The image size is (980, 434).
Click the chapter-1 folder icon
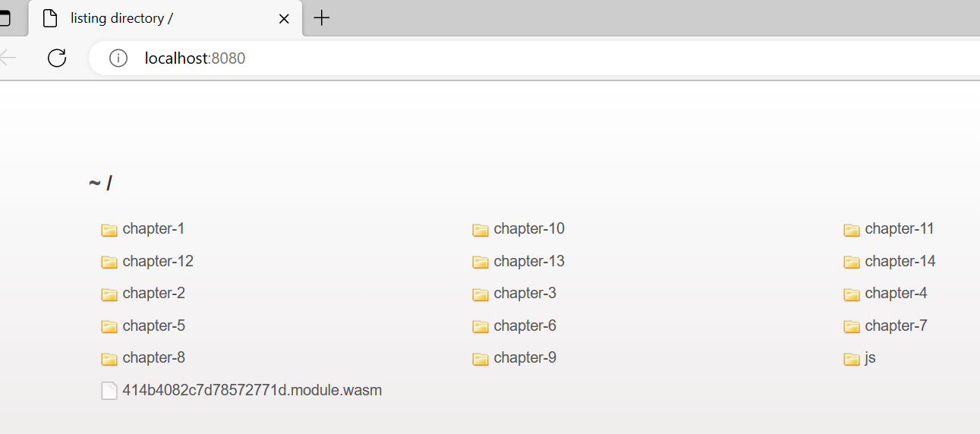click(x=109, y=230)
